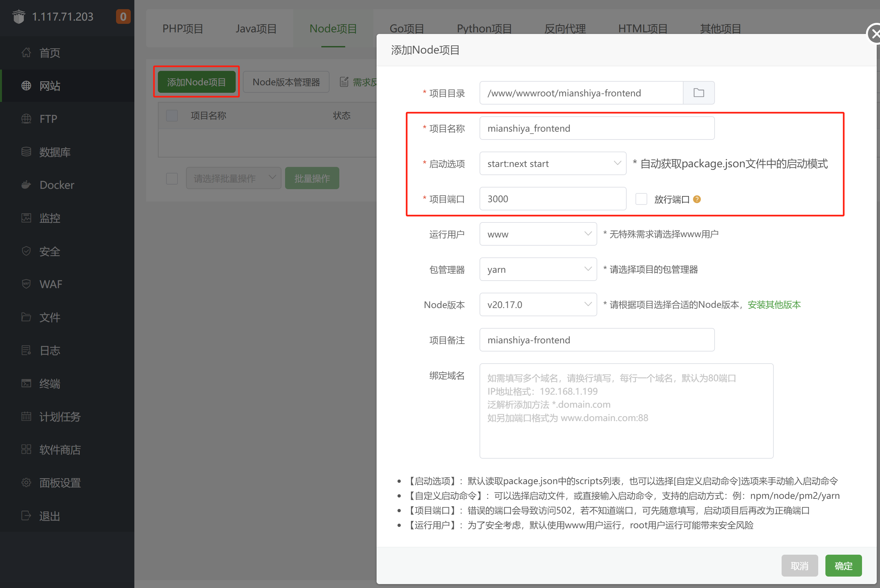Switch to the Java项目 tab
The height and width of the screenshot is (588, 880).
(x=256, y=28)
